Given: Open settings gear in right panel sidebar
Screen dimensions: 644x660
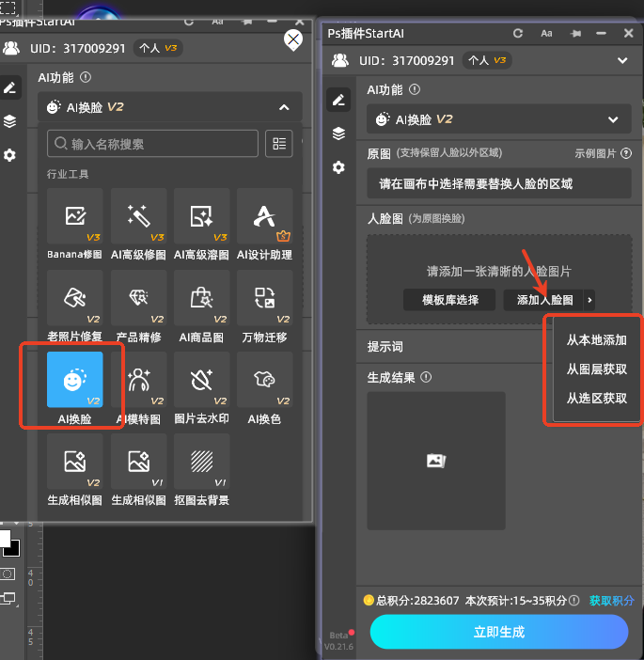Looking at the screenshot, I should tap(338, 167).
